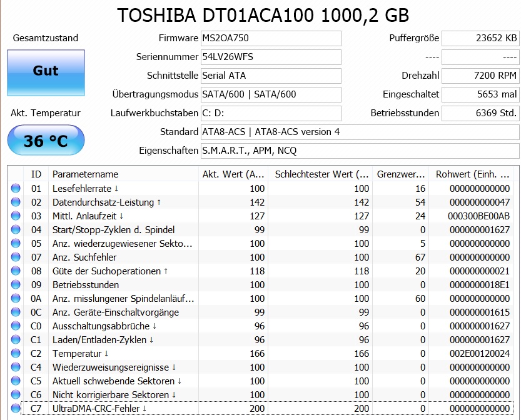Image resolution: width=521 pixels, height=420 pixels.
Task: Click the Betriebsstunden field 6369 Std.
Action: point(480,113)
